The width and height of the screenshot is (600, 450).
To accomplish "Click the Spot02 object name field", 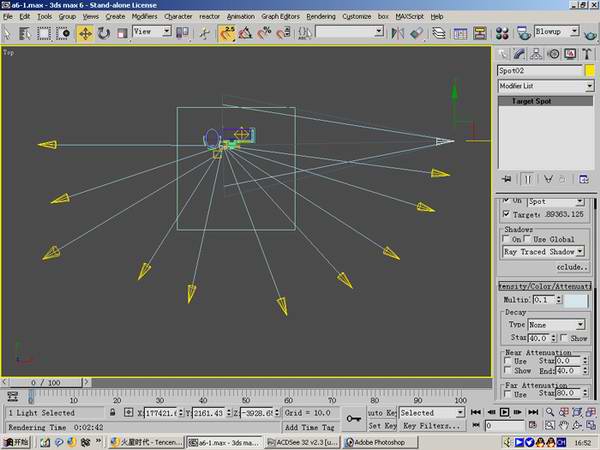I will (540, 71).
